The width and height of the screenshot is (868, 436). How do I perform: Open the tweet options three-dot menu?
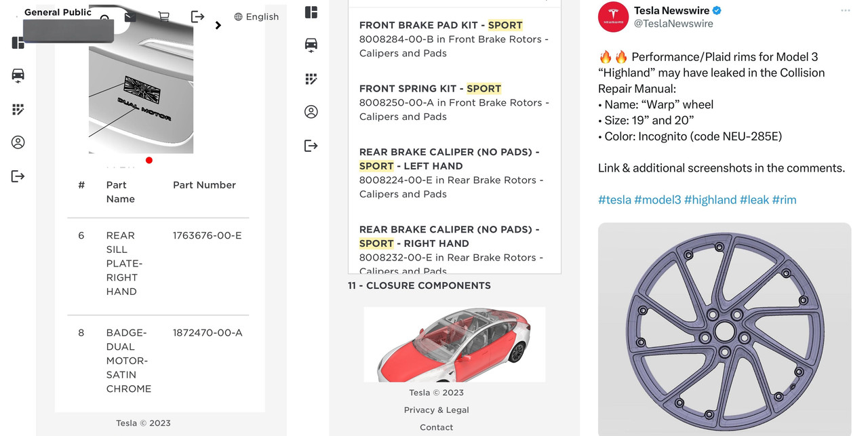coord(845,11)
